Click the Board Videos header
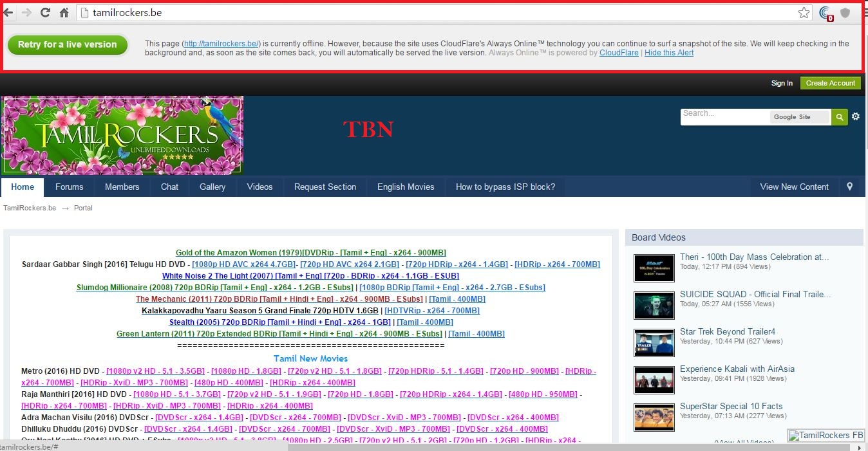 point(744,237)
